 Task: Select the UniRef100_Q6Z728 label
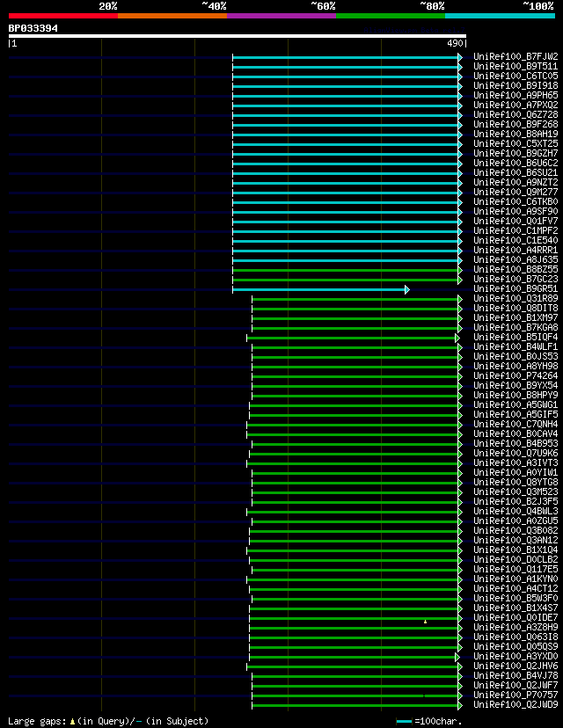515,114
